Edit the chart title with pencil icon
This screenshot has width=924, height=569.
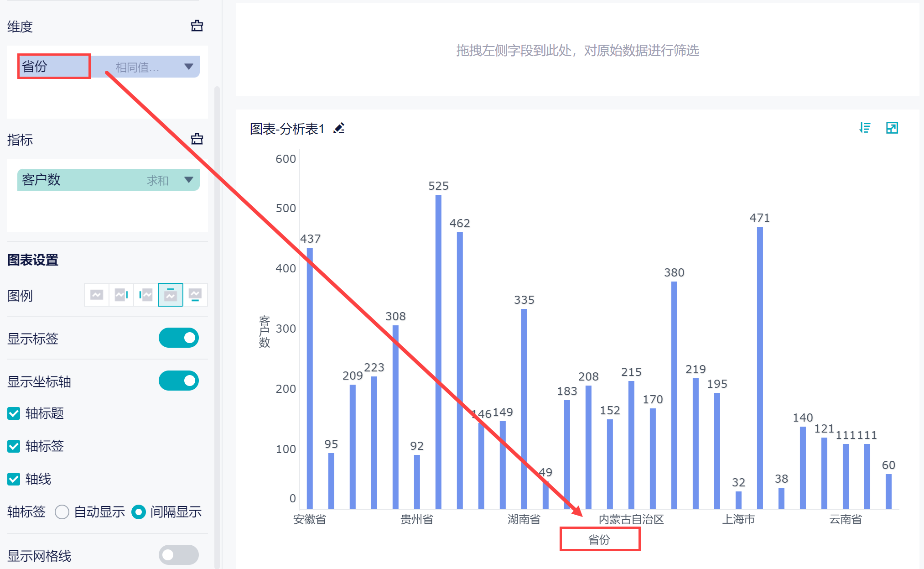point(339,129)
